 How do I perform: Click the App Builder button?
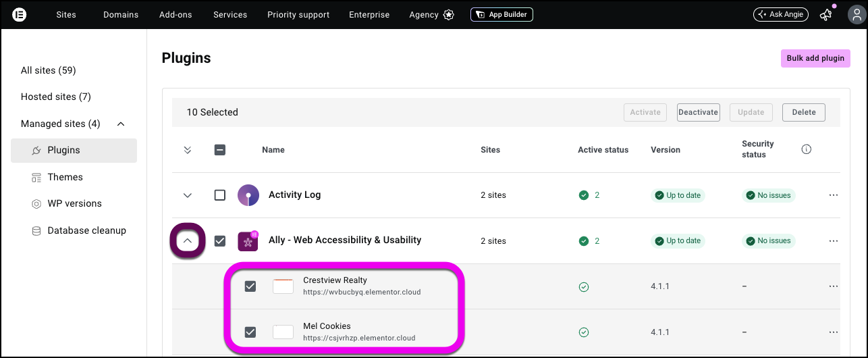tap(501, 14)
